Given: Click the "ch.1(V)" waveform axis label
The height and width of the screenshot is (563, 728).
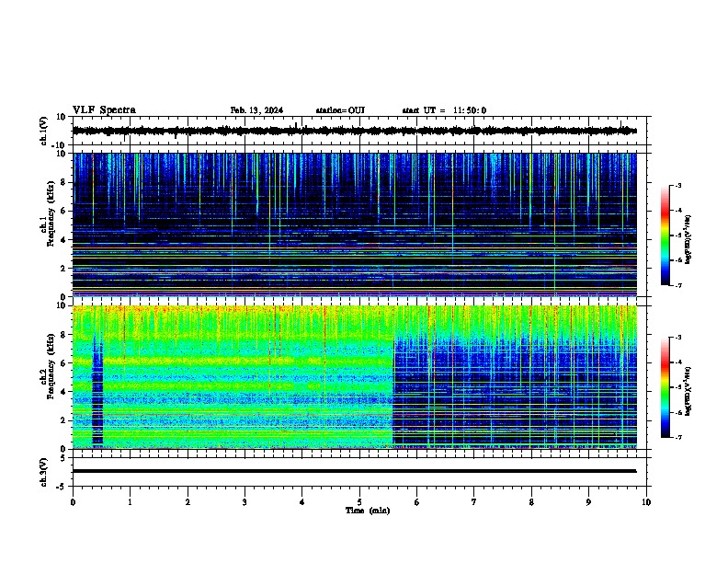Looking at the screenshot, I should tap(44, 131).
